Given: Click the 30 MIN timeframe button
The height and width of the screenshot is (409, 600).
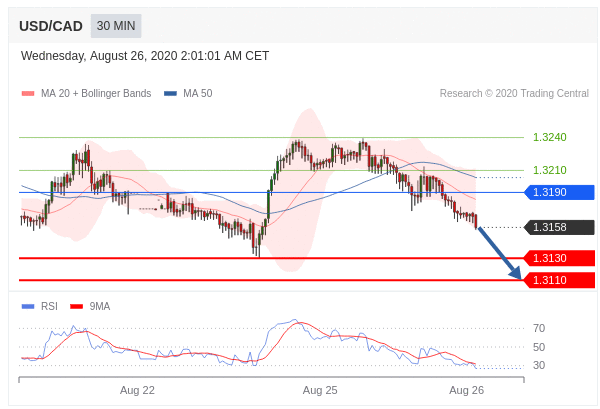Looking at the screenshot, I should (x=116, y=26).
